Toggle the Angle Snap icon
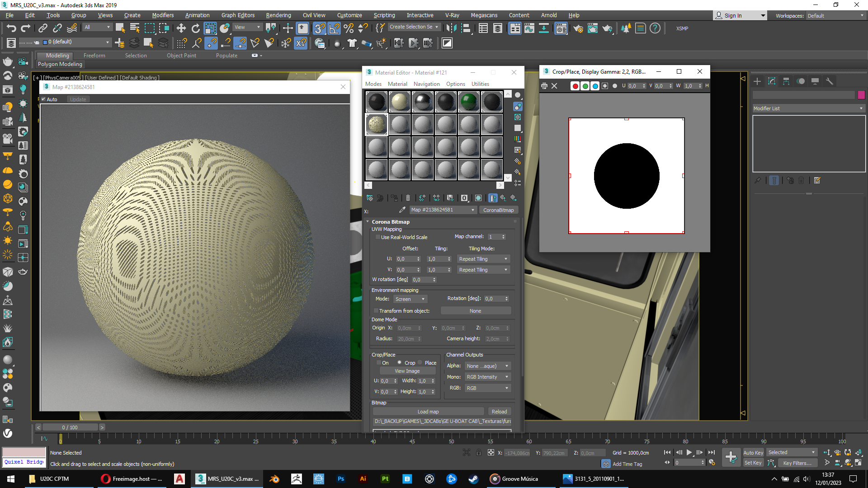This screenshot has height=488, width=868. pyautogui.click(x=334, y=28)
